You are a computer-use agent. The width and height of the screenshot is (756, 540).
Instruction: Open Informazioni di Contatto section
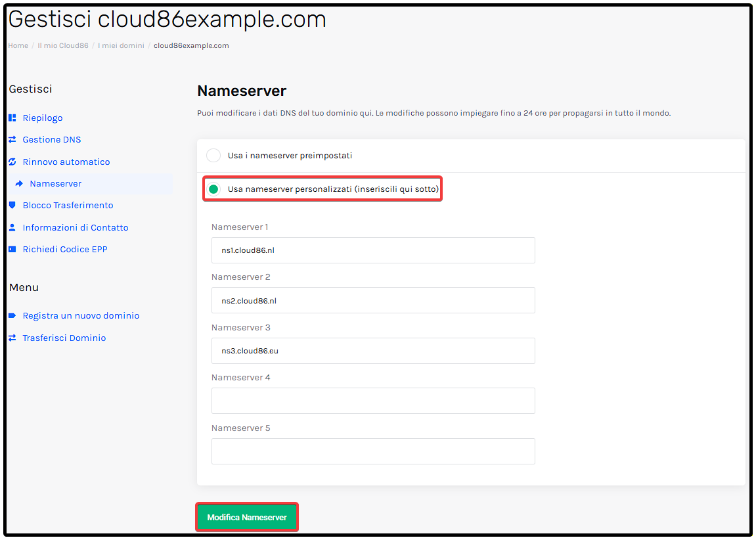76,227
